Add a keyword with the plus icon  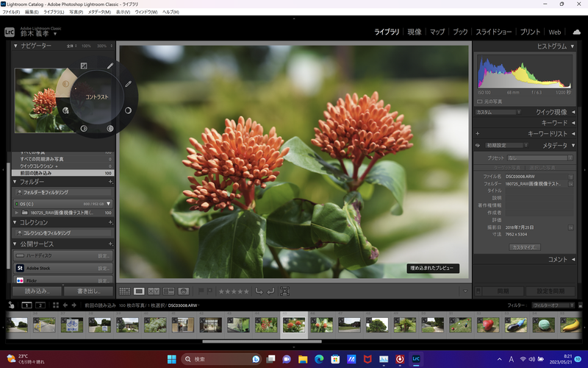click(x=477, y=133)
